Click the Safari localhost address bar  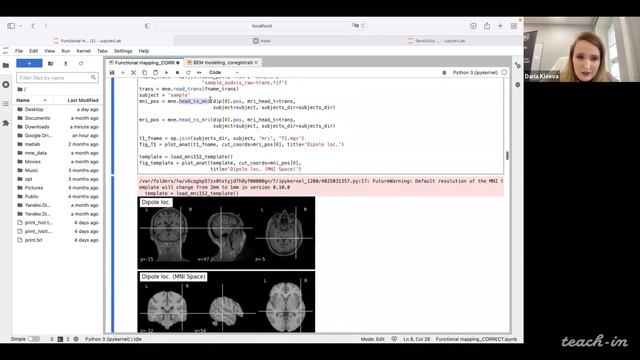[x=262, y=26]
